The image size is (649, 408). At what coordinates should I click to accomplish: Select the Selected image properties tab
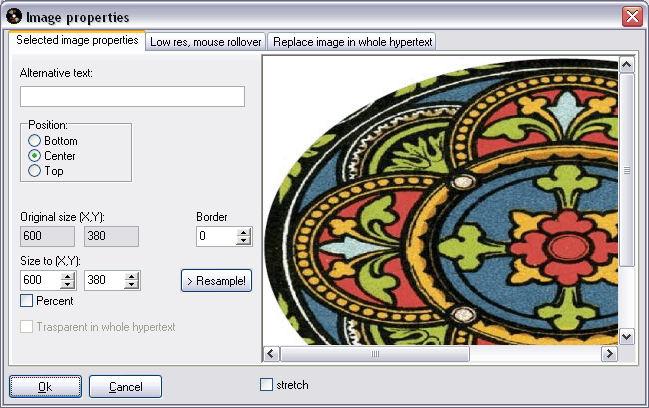tap(77, 41)
